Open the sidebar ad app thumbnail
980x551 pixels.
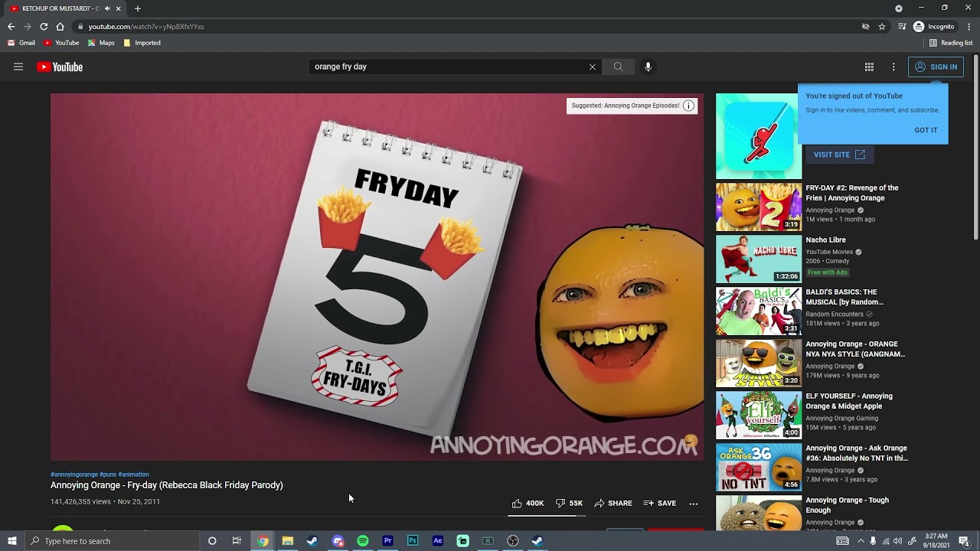tap(759, 136)
